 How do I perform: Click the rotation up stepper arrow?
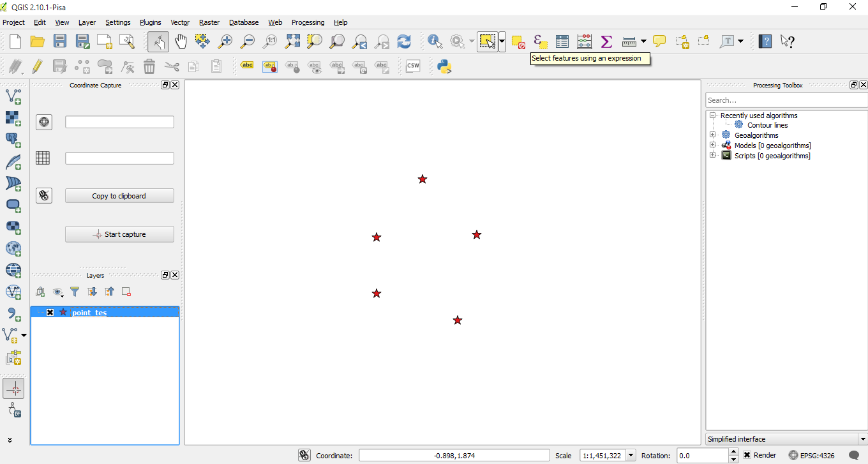click(x=733, y=451)
